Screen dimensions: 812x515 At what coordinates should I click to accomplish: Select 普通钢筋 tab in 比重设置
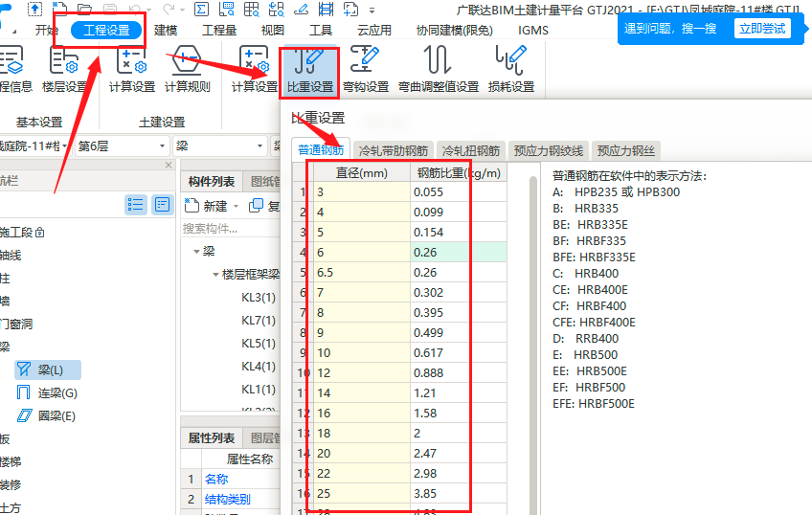pos(321,149)
